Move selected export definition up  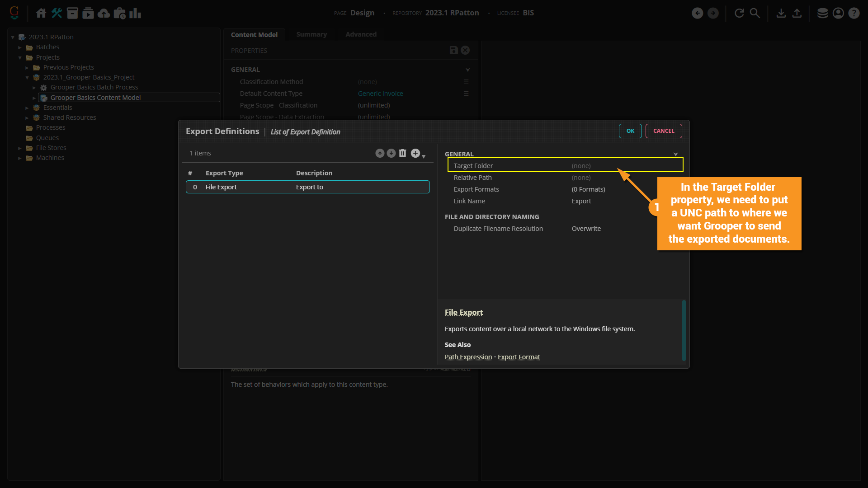[x=380, y=154]
